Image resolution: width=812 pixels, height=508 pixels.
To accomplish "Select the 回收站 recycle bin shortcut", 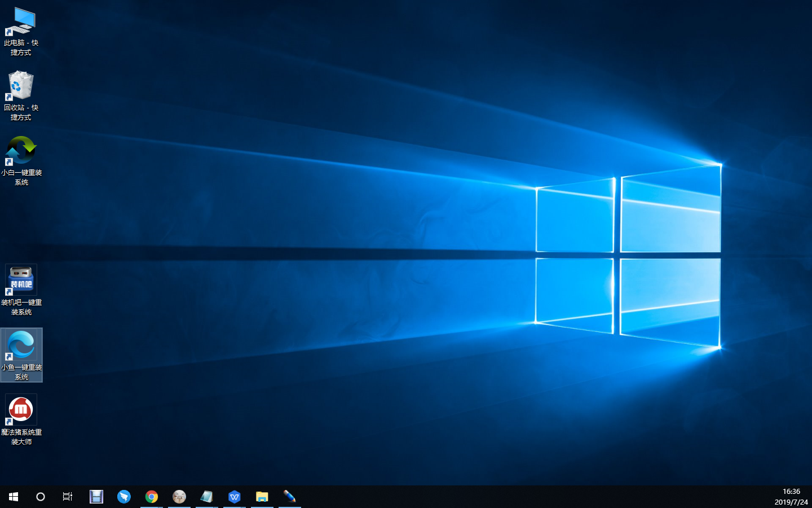I will tap(21, 96).
